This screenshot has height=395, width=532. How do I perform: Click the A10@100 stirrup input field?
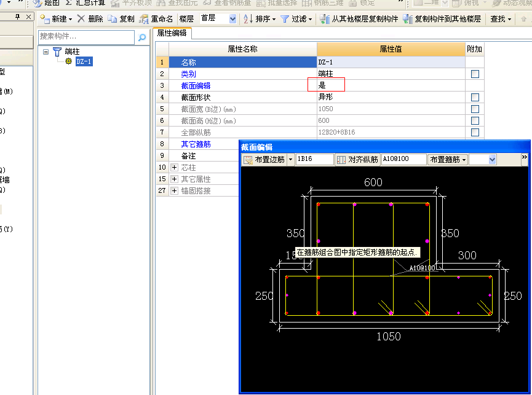(x=403, y=159)
